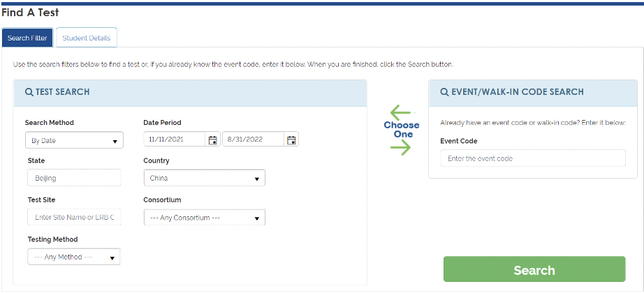Open the start date calendar picker icon
Viewport: 644px width, 293px height.
(x=212, y=140)
